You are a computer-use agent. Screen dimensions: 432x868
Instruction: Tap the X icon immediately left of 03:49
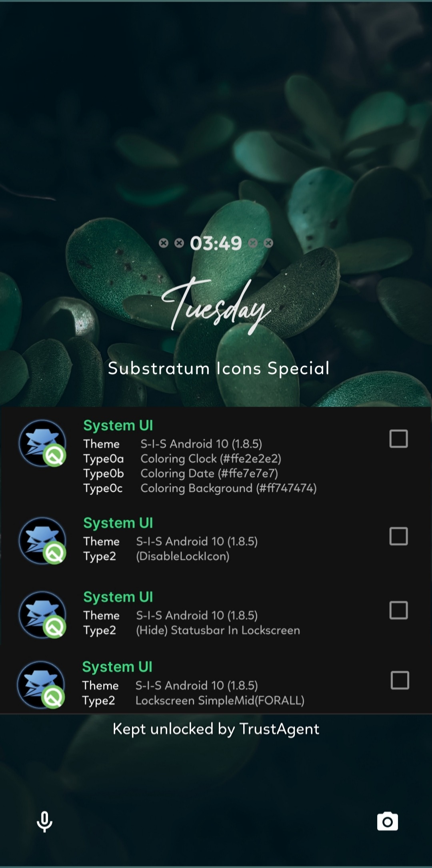(x=179, y=243)
